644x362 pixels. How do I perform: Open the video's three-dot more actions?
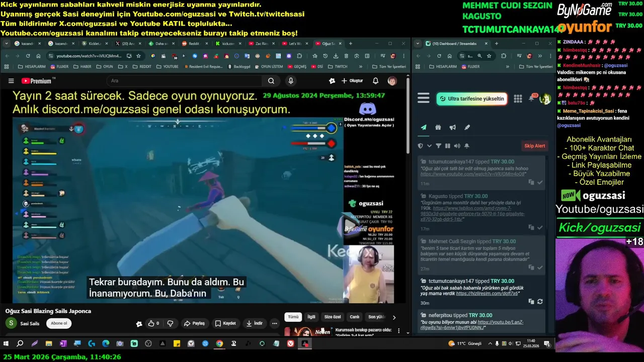click(x=274, y=323)
